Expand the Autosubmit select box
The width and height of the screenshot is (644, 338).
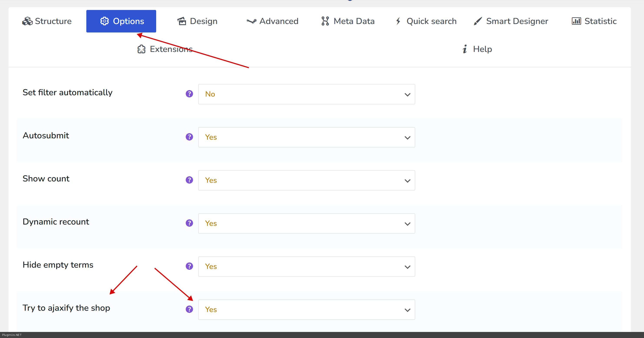coord(306,137)
